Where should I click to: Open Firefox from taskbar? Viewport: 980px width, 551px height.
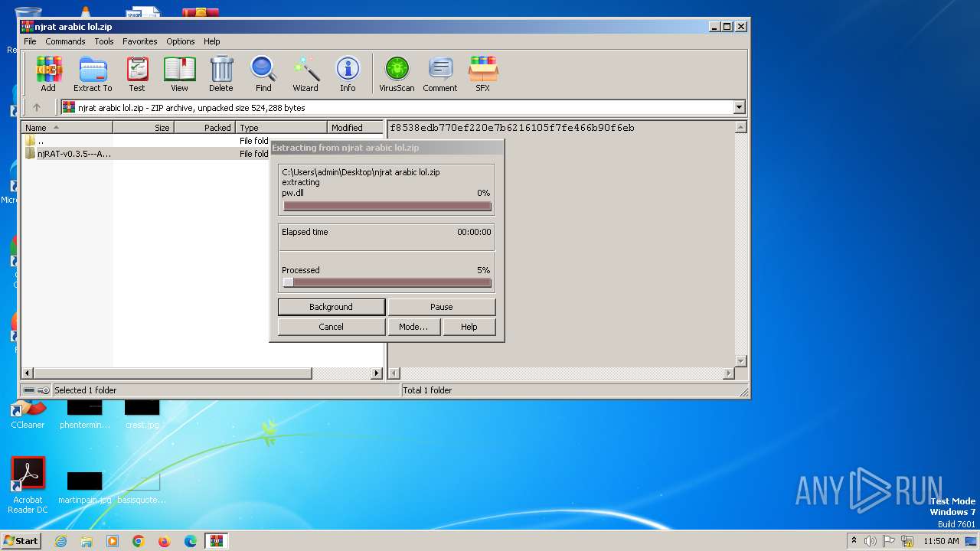coord(165,541)
